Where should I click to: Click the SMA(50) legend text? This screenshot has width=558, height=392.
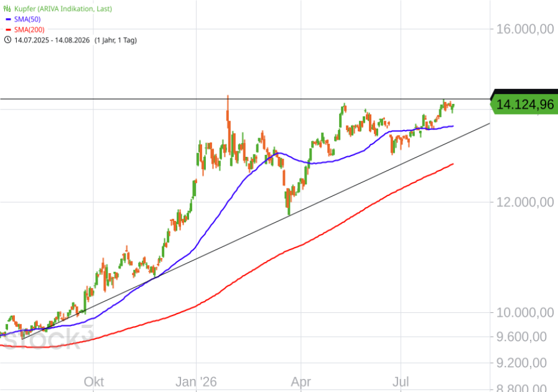(27, 19)
